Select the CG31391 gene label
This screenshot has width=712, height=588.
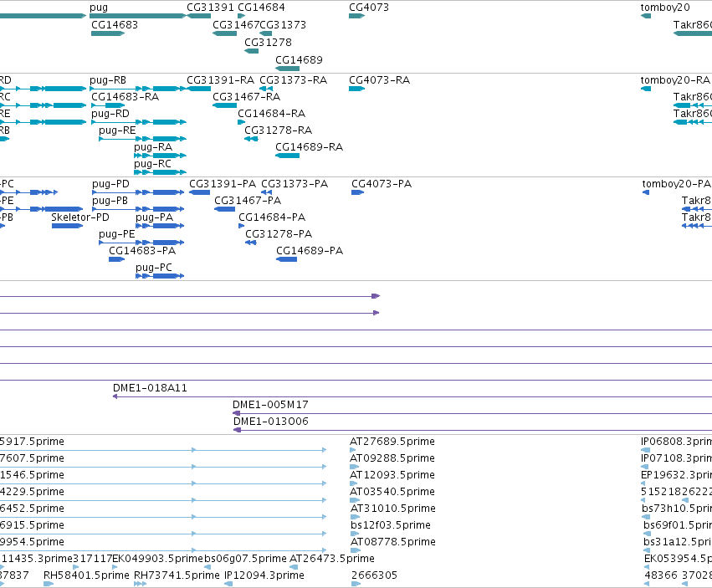pyautogui.click(x=210, y=8)
